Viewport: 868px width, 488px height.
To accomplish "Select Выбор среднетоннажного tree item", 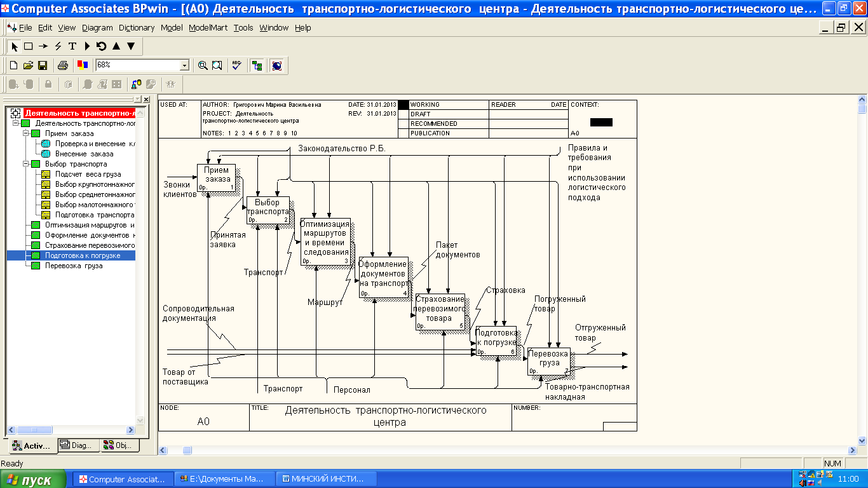I will (x=95, y=194).
